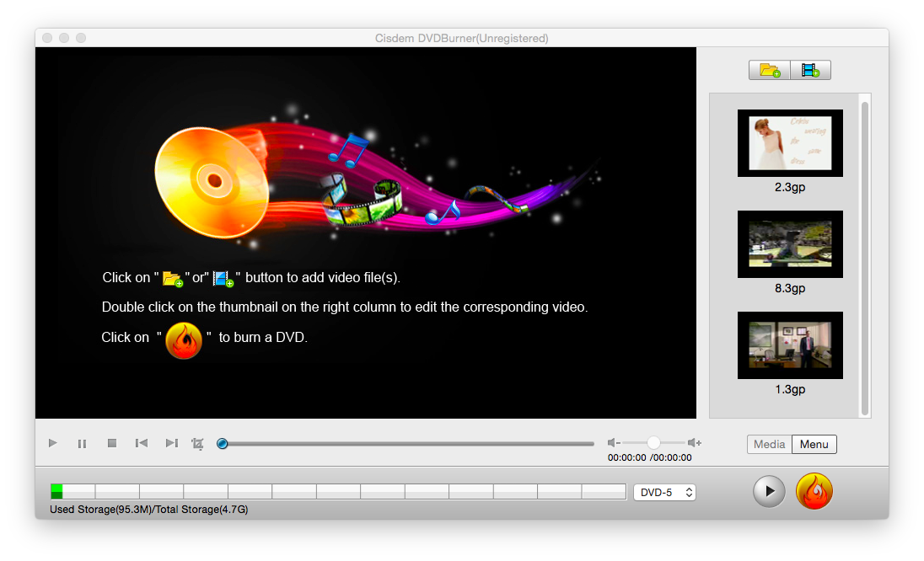Viewport: 924px width, 561px height.
Task: Stop the video playback
Action: tap(112, 443)
